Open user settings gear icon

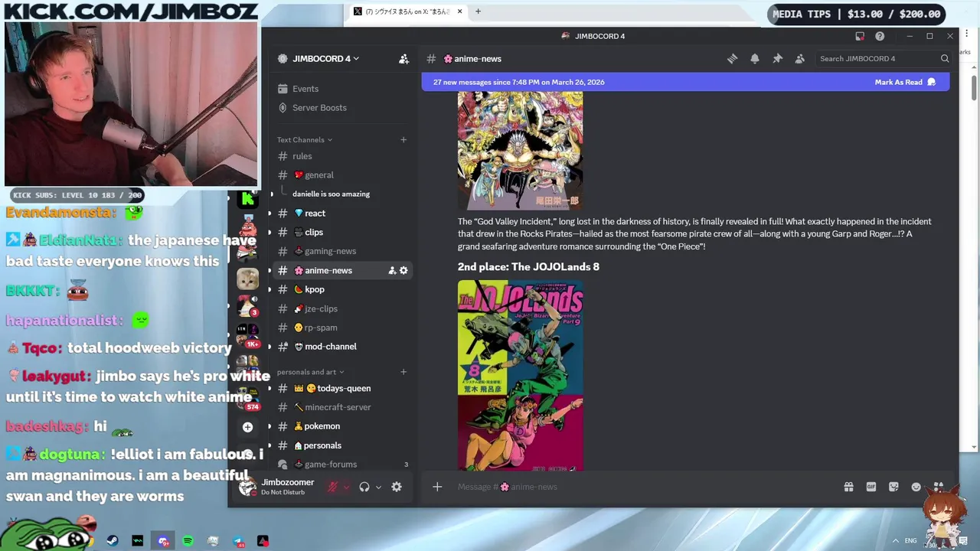click(x=397, y=487)
